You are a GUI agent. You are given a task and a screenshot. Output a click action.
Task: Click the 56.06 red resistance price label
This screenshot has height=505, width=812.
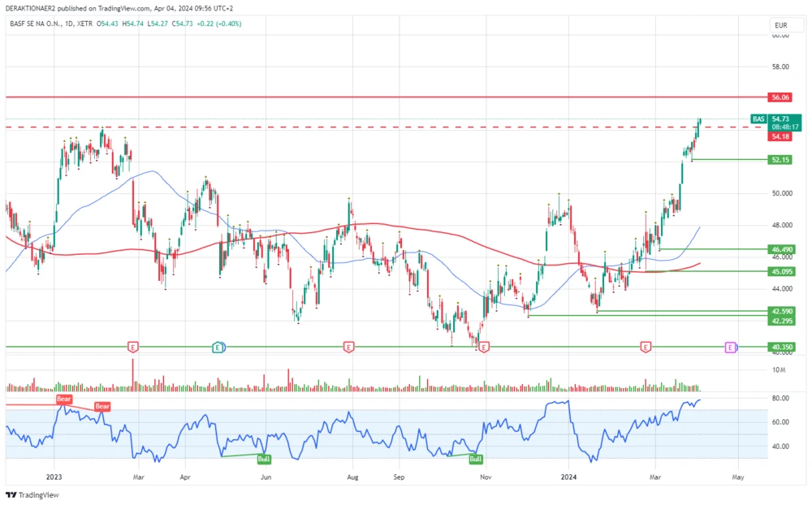tap(779, 97)
